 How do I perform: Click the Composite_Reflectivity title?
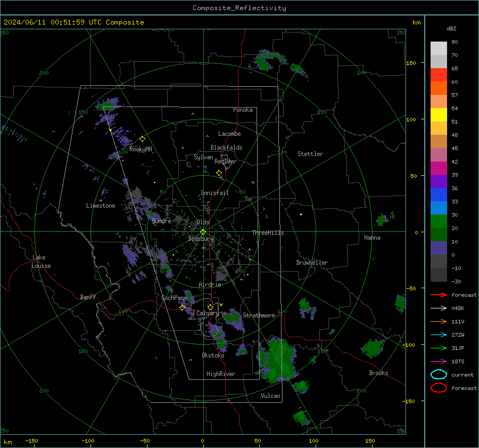pos(240,8)
